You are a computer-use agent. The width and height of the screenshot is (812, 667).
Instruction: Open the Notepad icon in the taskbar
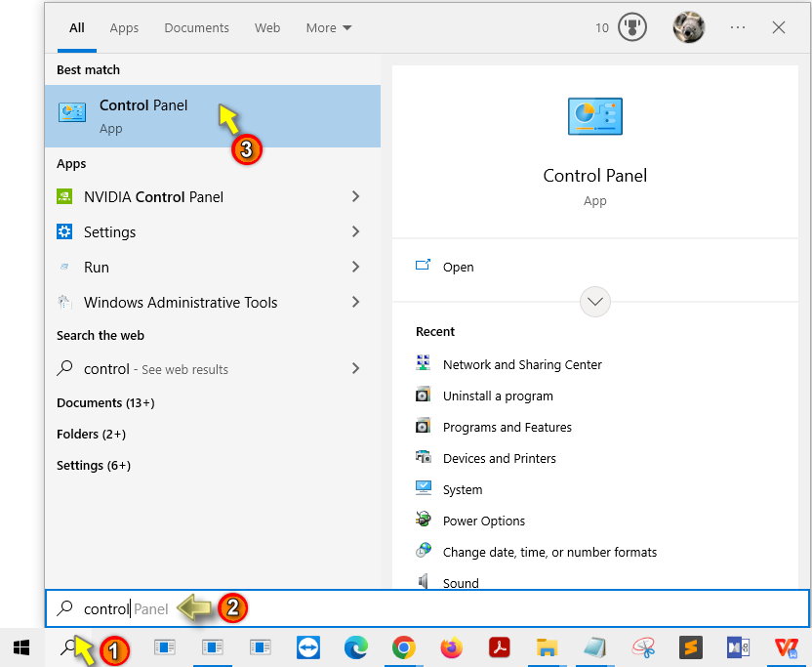(595, 647)
